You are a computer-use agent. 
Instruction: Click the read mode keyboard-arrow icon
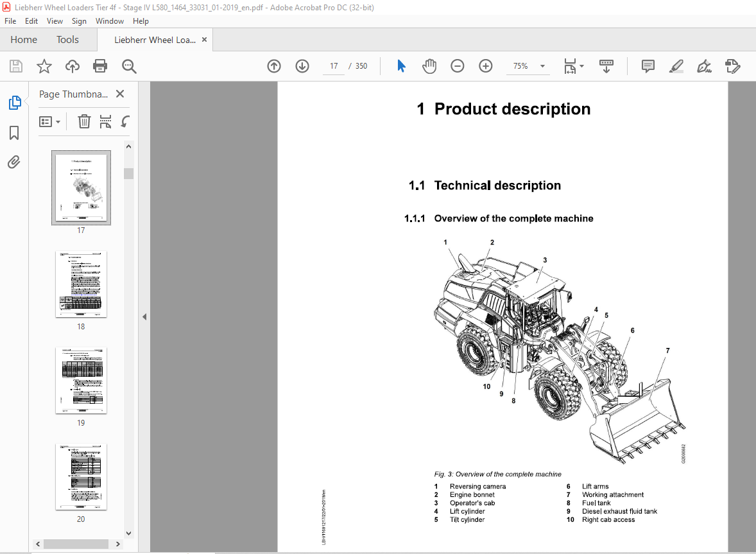pos(606,66)
